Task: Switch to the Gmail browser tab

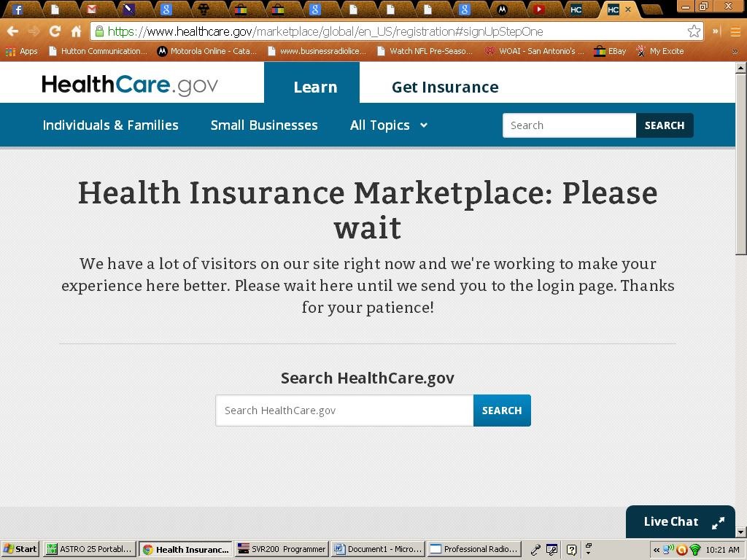Action: point(91,9)
